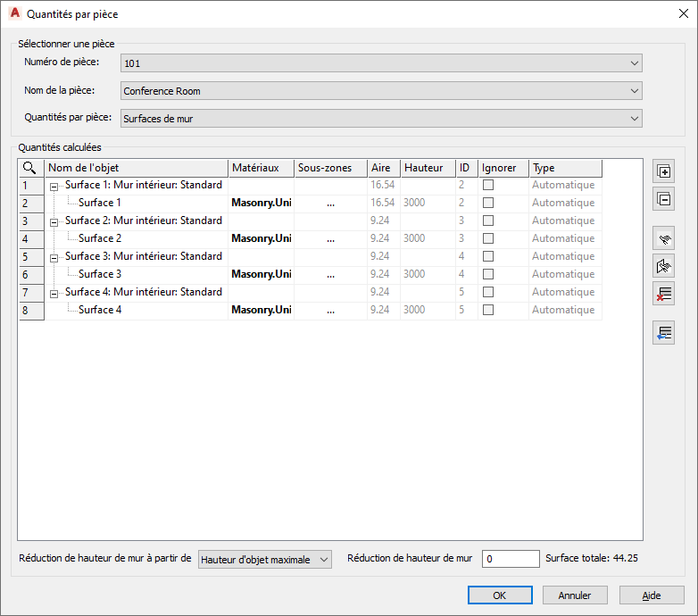Open Sous-zones ellipsis for Surface 2

[331, 239]
